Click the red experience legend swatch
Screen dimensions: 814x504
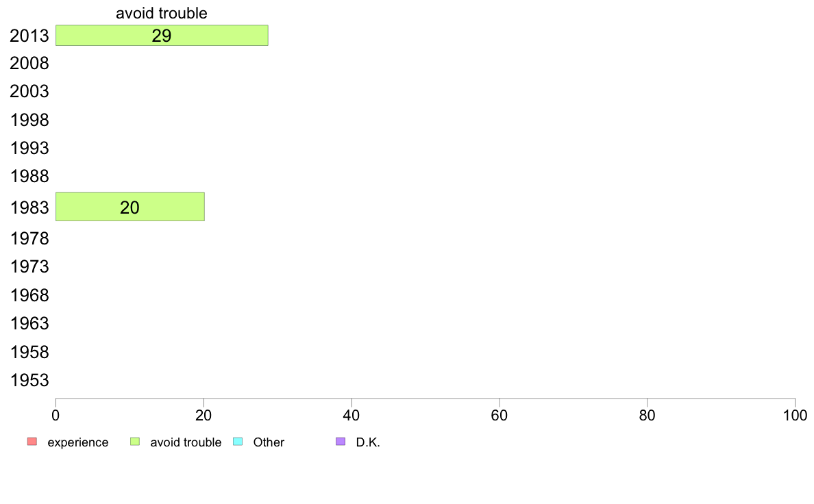coord(32,442)
